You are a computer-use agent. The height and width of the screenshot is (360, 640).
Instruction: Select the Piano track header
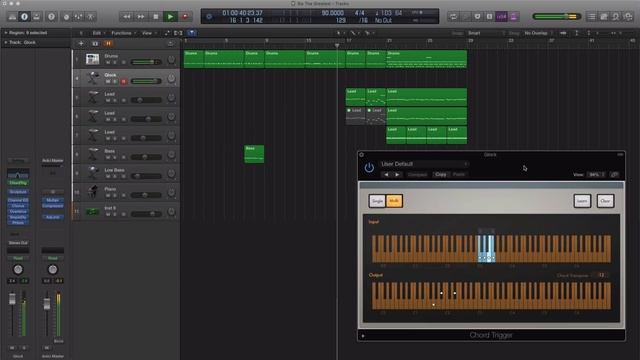click(126, 192)
